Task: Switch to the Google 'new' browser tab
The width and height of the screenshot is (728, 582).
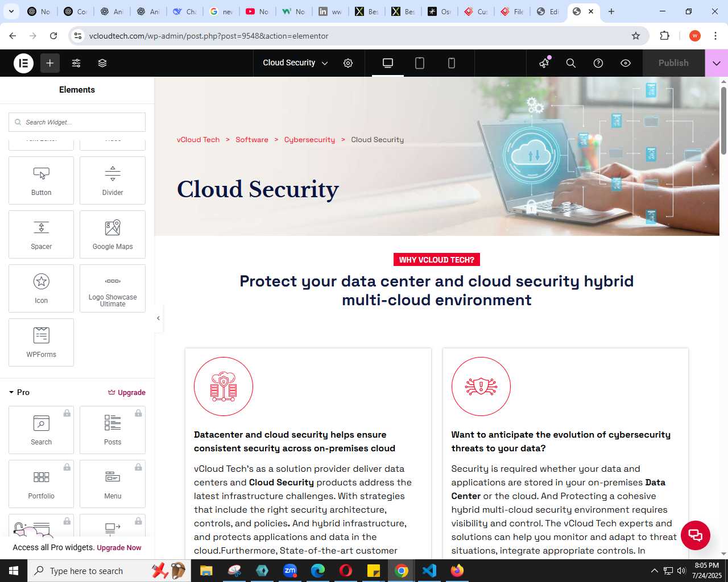Action: (x=221, y=11)
